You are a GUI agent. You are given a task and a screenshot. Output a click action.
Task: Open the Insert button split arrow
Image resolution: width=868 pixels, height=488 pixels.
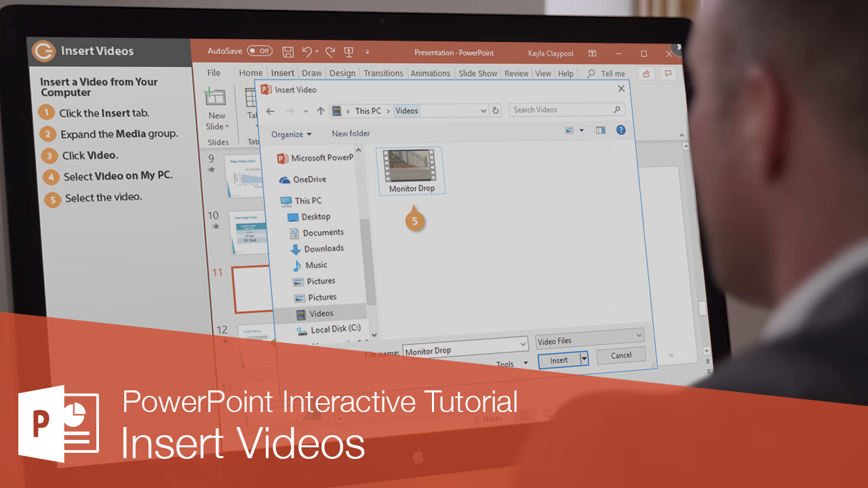(x=584, y=360)
